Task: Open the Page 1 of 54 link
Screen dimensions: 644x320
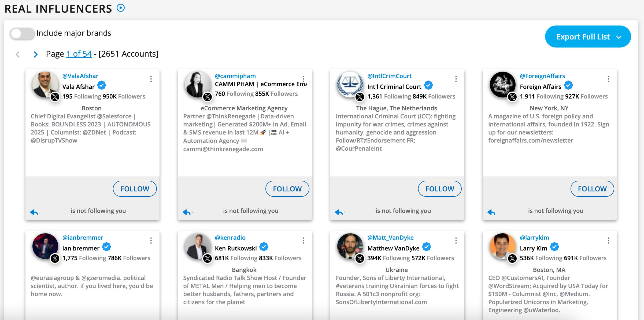Action: pyautogui.click(x=79, y=54)
